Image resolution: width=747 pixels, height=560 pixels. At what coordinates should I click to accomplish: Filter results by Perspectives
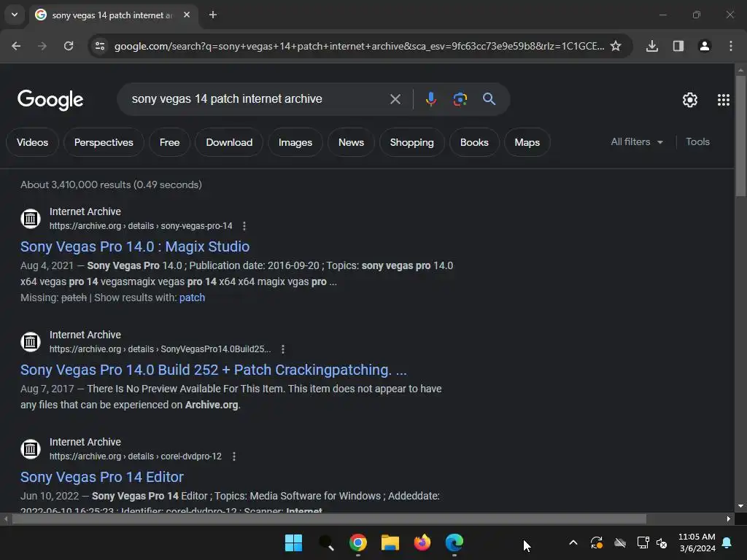[104, 142]
